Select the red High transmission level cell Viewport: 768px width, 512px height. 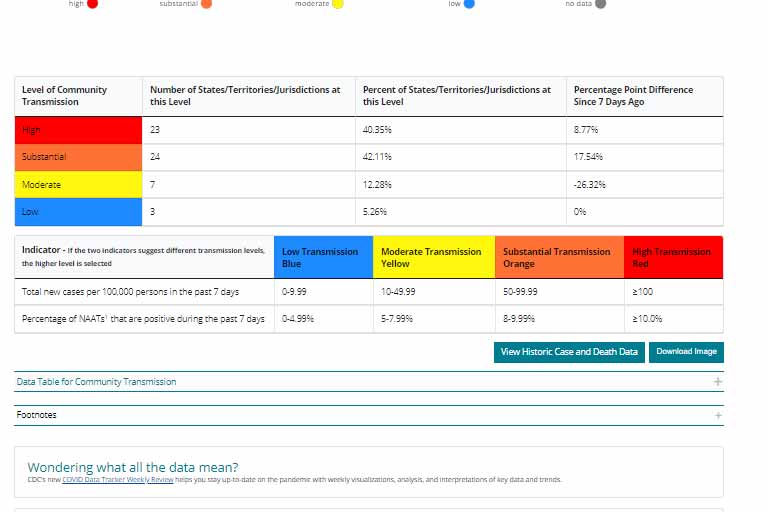click(78, 130)
